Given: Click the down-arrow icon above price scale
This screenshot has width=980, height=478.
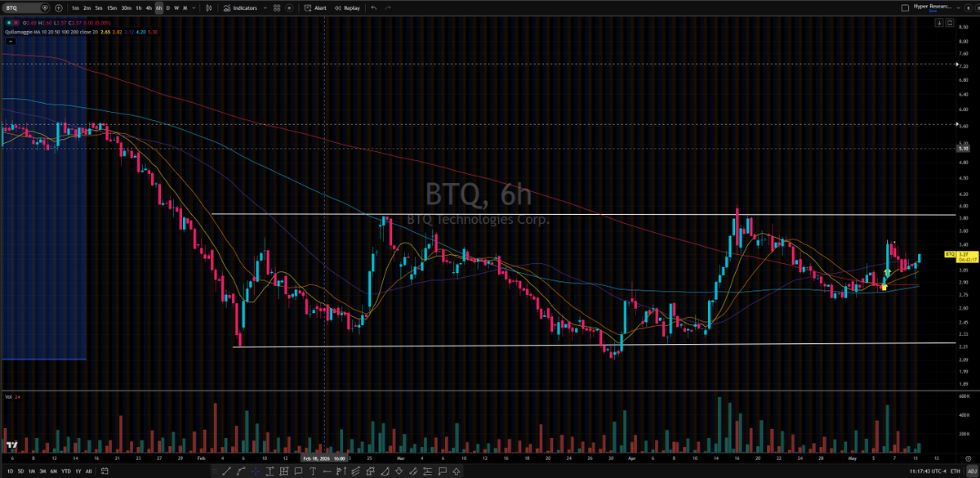Looking at the screenshot, I should click(939, 23).
